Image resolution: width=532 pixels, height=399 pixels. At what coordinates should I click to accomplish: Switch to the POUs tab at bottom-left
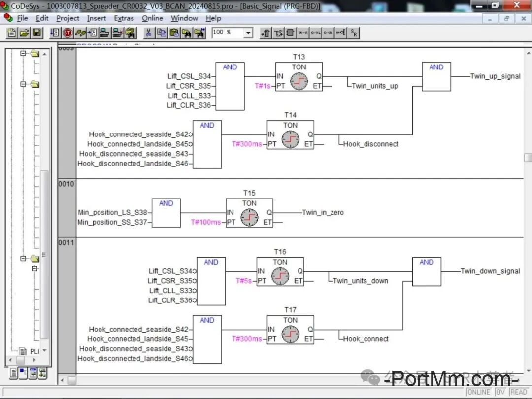(x=13, y=373)
